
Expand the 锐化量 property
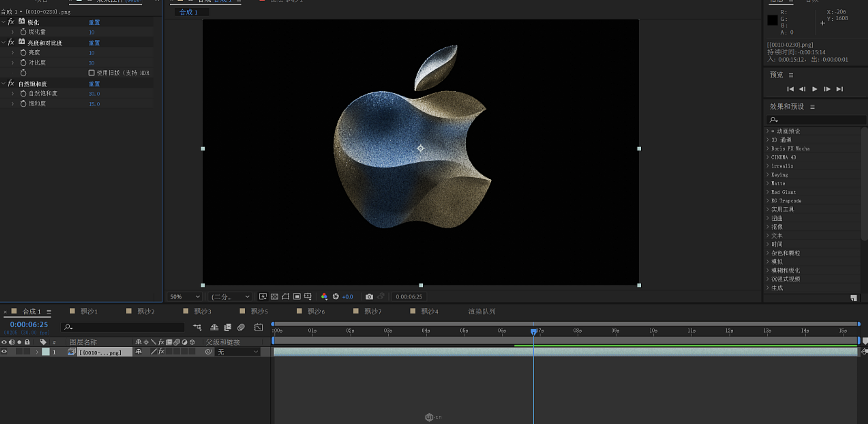point(13,32)
